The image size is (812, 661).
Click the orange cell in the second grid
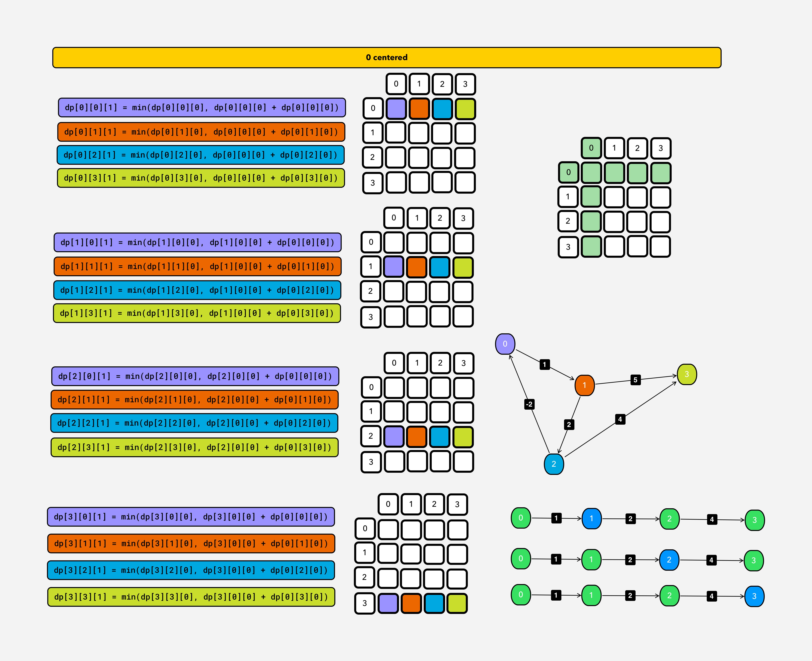[x=417, y=267]
